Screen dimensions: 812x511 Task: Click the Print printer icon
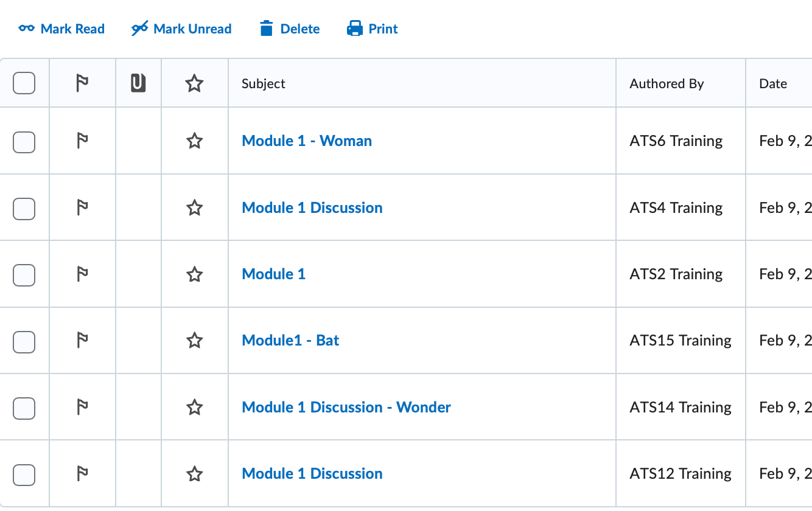click(x=353, y=28)
